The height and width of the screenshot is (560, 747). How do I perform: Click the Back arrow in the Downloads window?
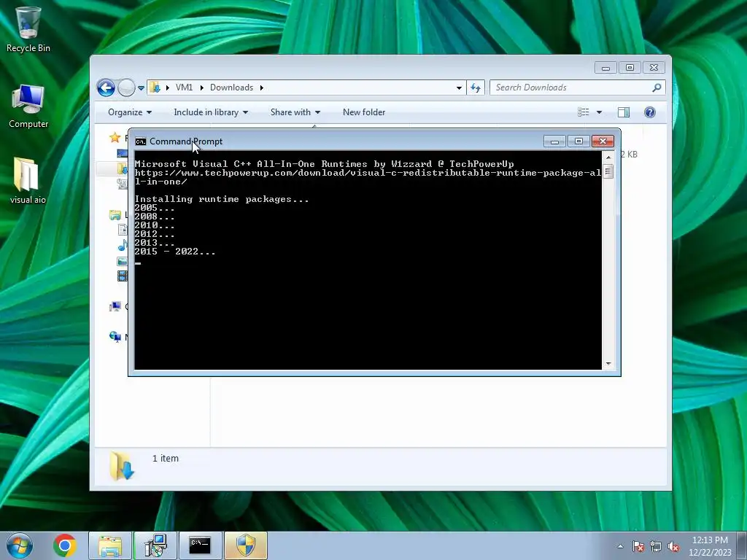pos(106,87)
